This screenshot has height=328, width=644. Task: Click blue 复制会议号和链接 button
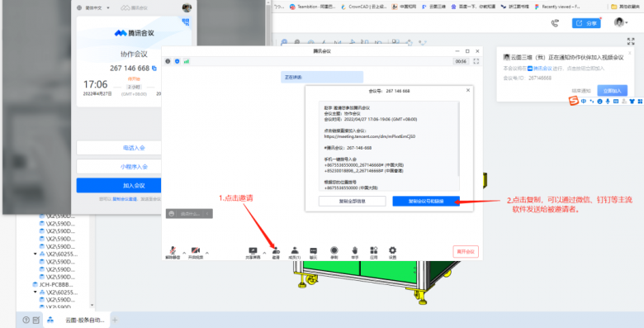(x=426, y=201)
